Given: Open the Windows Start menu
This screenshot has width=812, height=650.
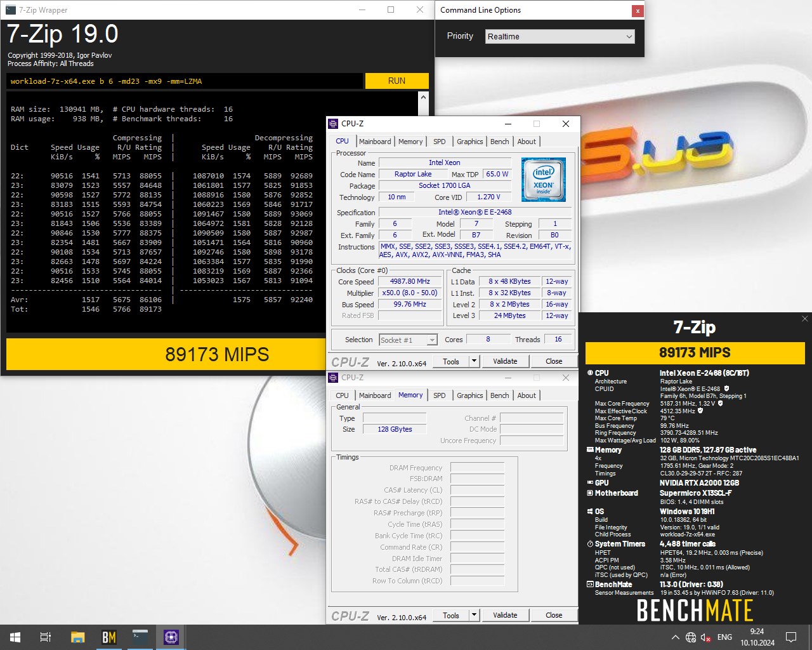Looking at the screenshot, I should tap(15, 637).
